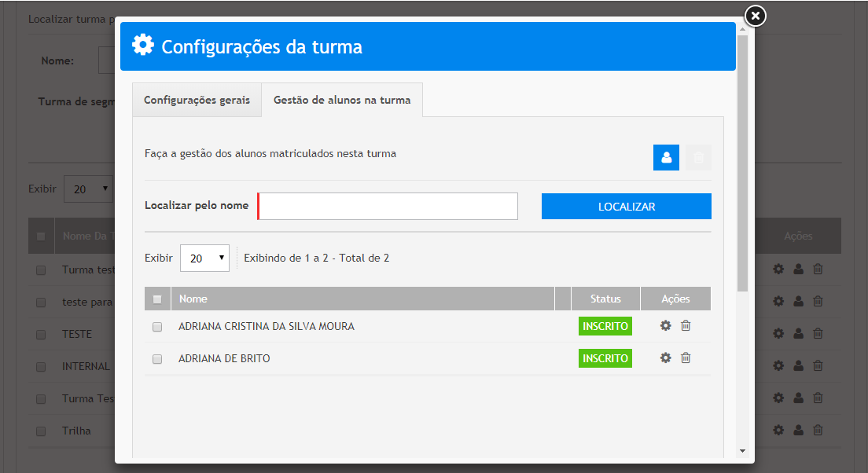
Task: Check the box for Adriana Cristina da Silva Moura
Action: pyautogui.click(x=157, y=327)
